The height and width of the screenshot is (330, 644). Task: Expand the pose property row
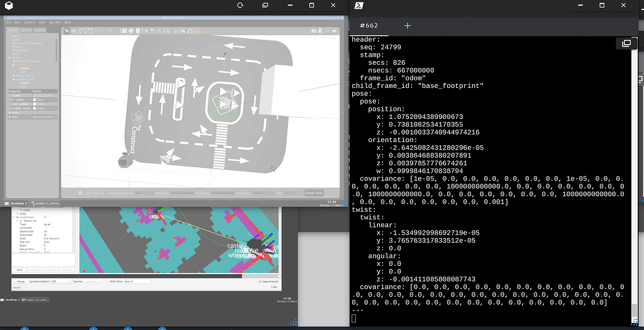click(x=9, y=113)
